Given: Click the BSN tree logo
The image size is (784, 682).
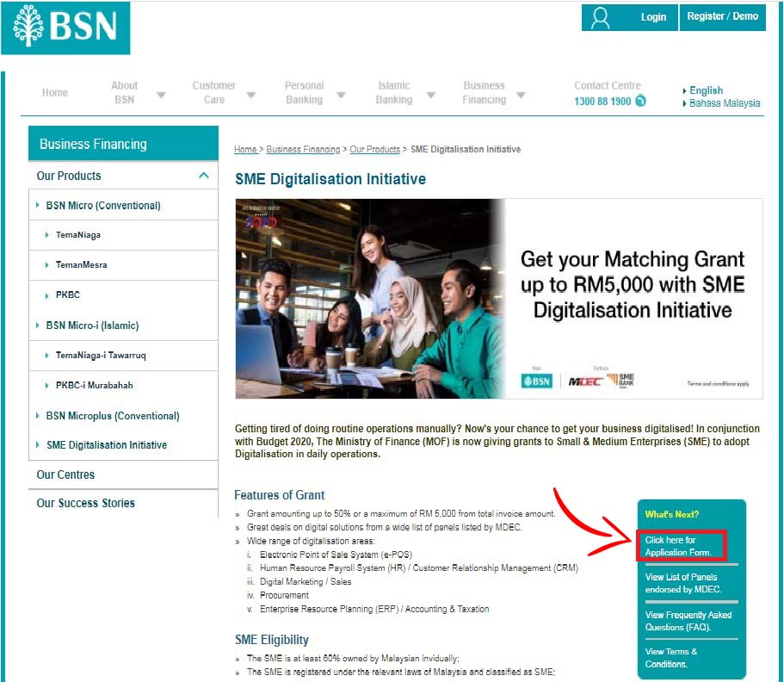Looking at the screenshot, I should [65, 28].
